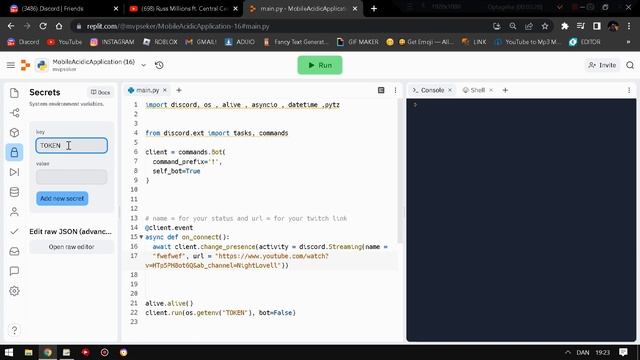Open the Database sidebar icon
This screenshot has height=360, width=640.
14,192
